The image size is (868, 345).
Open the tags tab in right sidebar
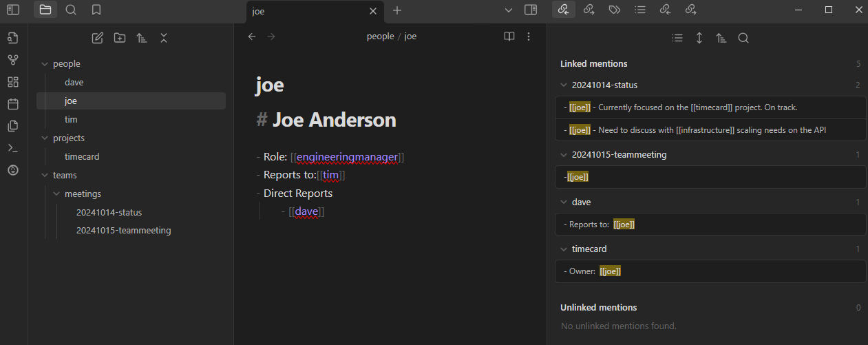pyautogui.click(x=615, y=10)
